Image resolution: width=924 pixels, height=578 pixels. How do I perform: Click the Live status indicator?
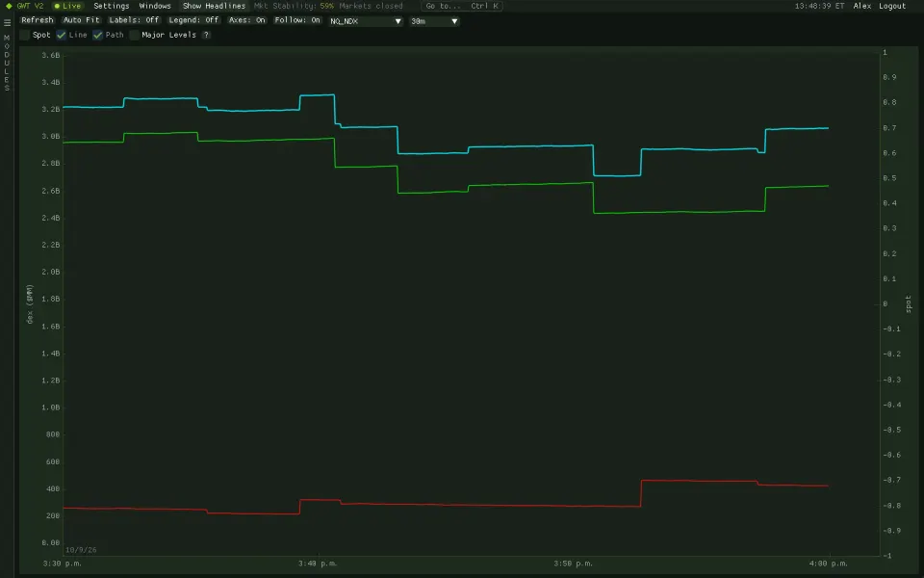[x=67, y=6]
